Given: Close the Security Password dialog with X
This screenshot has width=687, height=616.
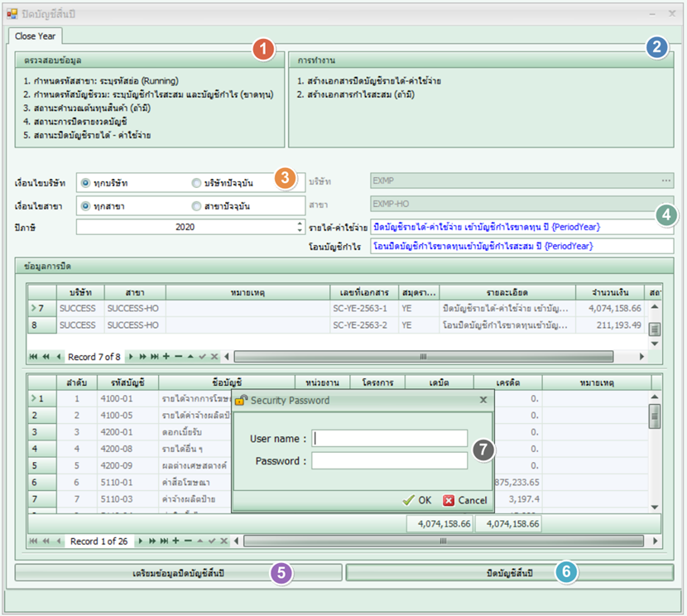Looking at the screenshot, I should point(483,400).
